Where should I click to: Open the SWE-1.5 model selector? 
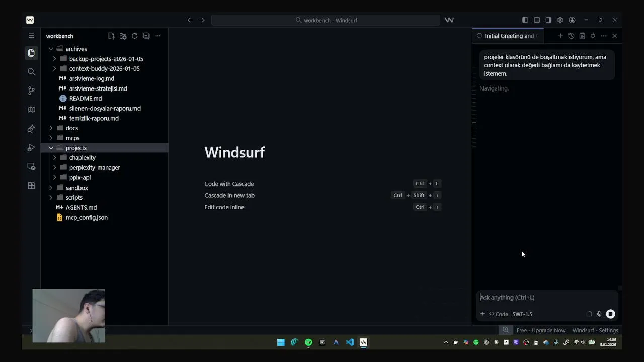(522, 314)
